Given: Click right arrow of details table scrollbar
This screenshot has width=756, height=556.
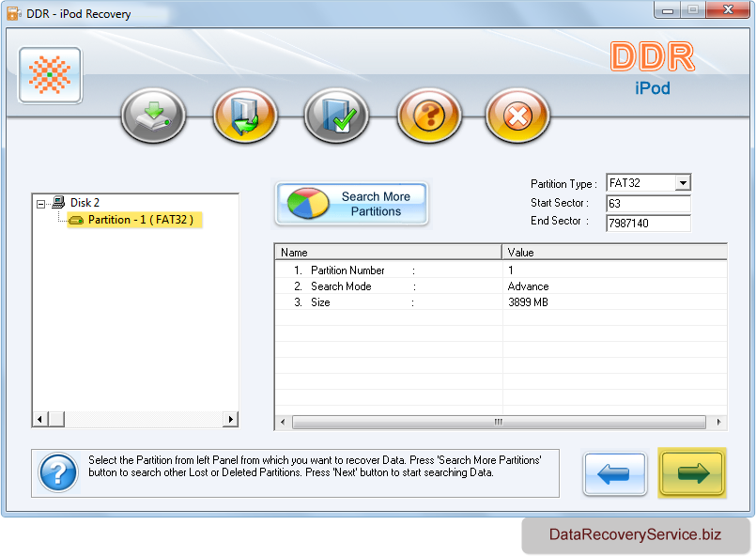Looking at the screenshot, I should click(718, 422).
